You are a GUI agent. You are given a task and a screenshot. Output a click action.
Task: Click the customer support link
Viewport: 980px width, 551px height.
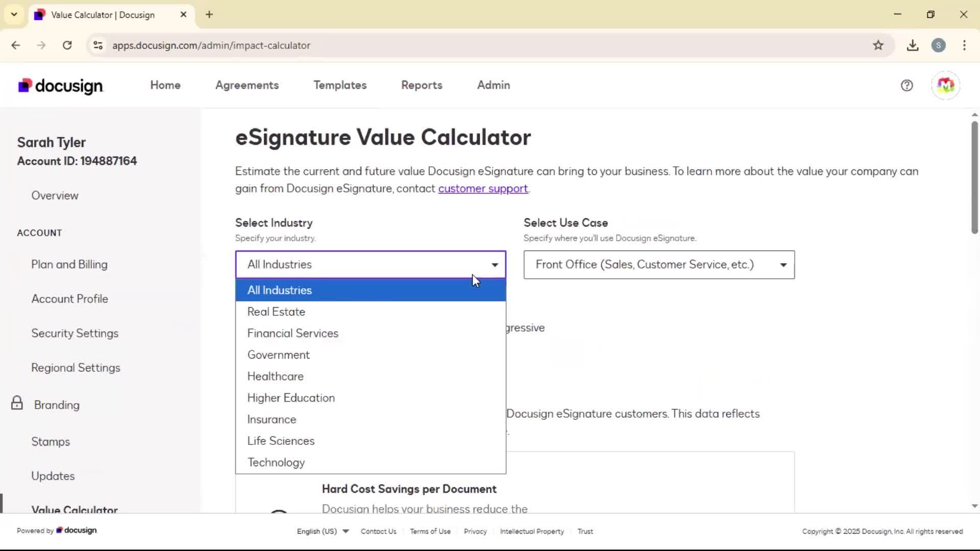(x=483, y=189)
